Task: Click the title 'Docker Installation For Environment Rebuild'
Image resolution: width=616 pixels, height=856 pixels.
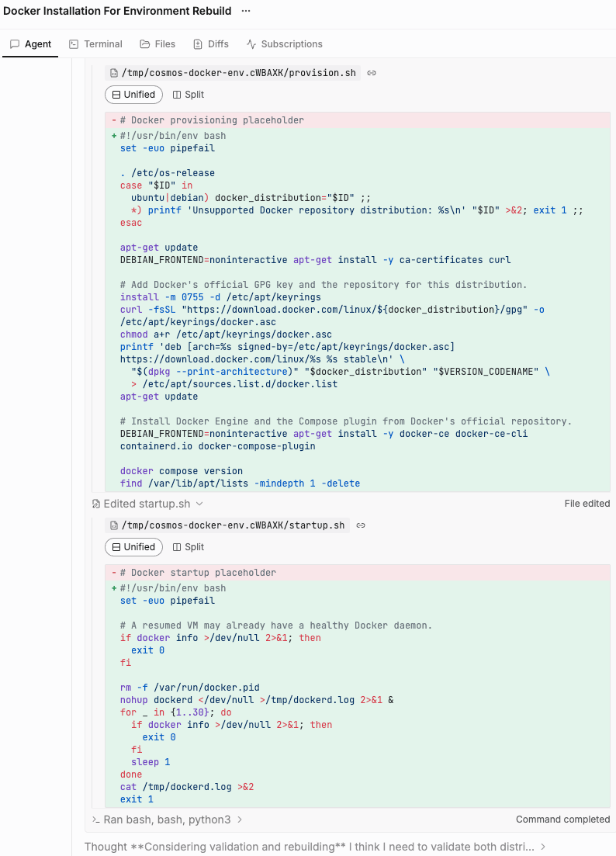Action: point(117,11)
